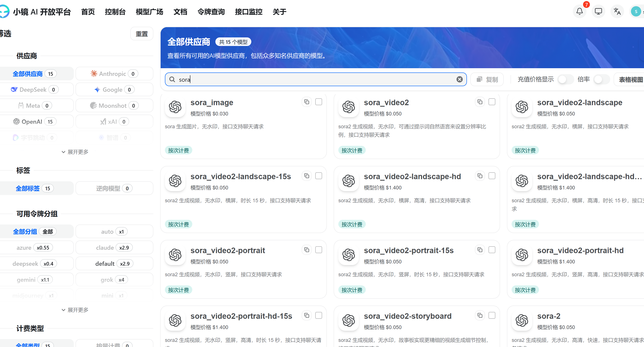
Task: Open the user avatar menu
Action: pos(636,11)
